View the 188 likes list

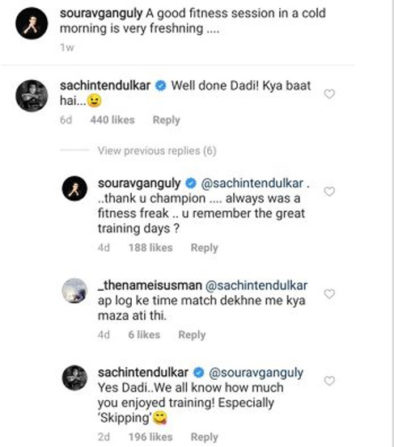[151, 248]
